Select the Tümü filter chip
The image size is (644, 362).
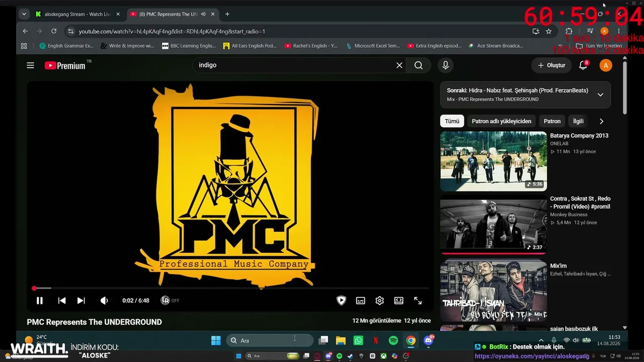(452, 121)
